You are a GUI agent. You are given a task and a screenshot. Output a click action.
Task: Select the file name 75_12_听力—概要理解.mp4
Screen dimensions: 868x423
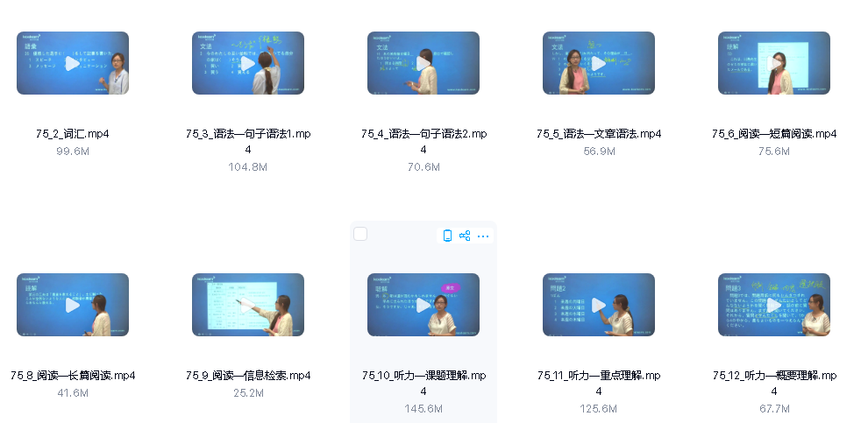[x=774, y=384]
